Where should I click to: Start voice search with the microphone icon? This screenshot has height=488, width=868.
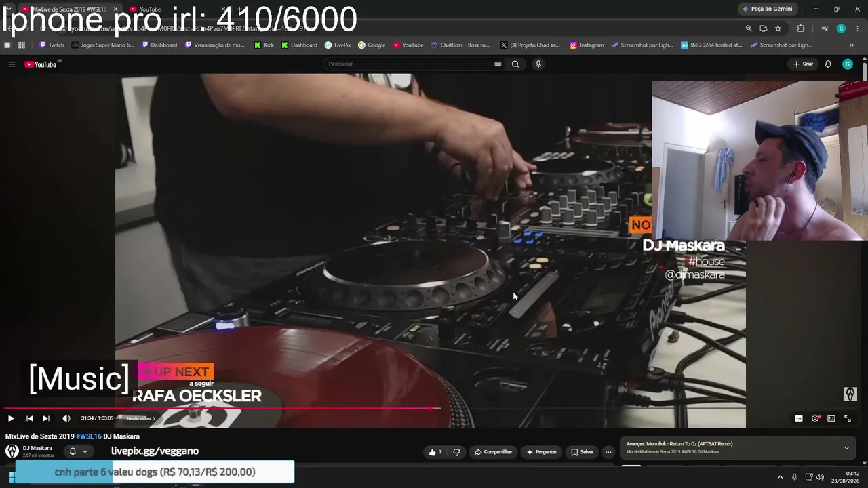point(538,64)
